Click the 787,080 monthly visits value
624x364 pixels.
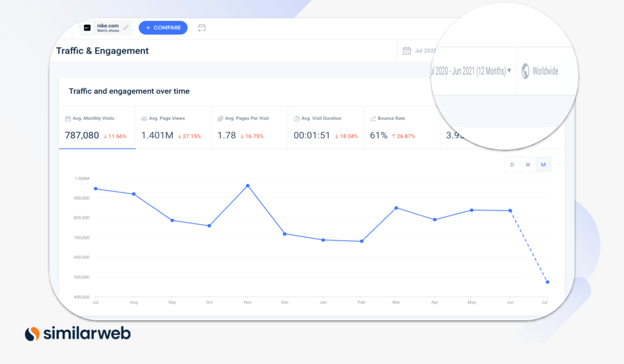(82, 135)
